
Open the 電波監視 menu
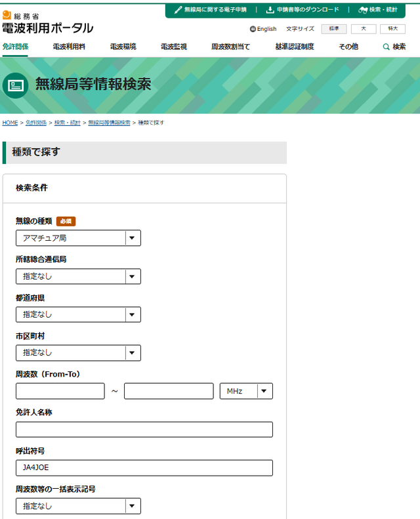click(x=174, y=47)
